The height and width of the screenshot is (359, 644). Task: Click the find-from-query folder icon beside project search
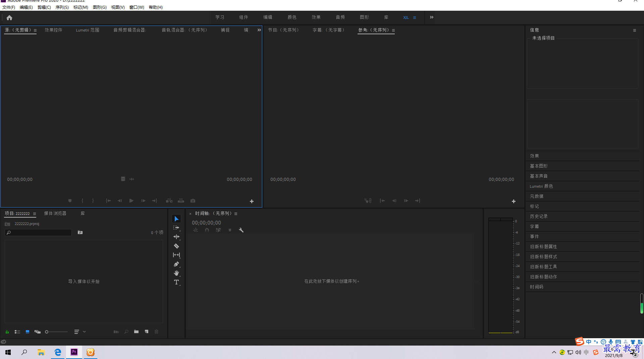[x=80, y=232]
